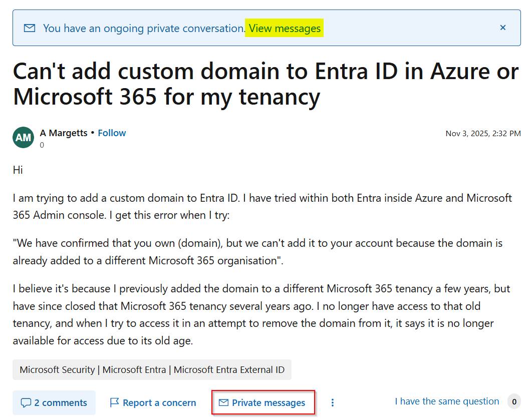Open the three-dot more options menu

[333, 402]
